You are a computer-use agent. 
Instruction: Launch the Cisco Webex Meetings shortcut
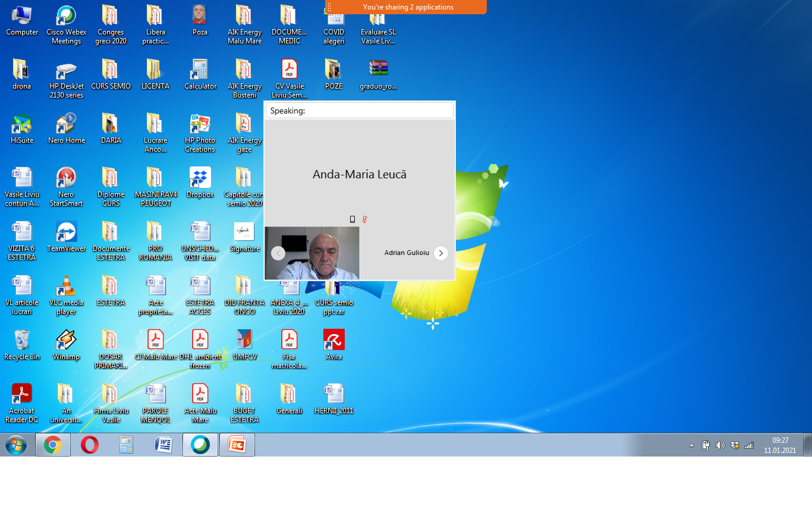(67, 25)
